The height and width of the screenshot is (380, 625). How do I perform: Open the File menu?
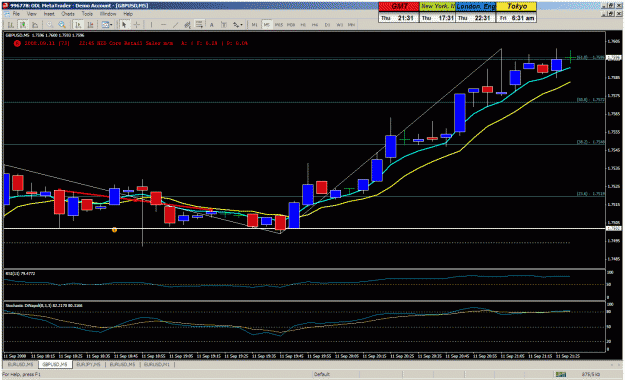click(x=16, y=14)
